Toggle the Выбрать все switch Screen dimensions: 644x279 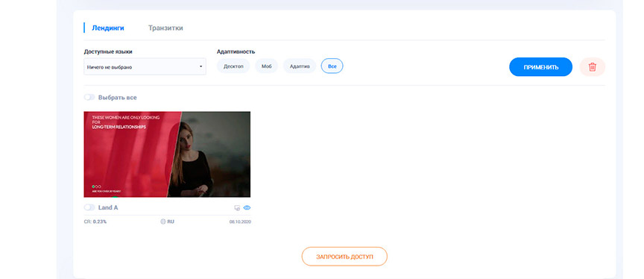click(89, 98)
